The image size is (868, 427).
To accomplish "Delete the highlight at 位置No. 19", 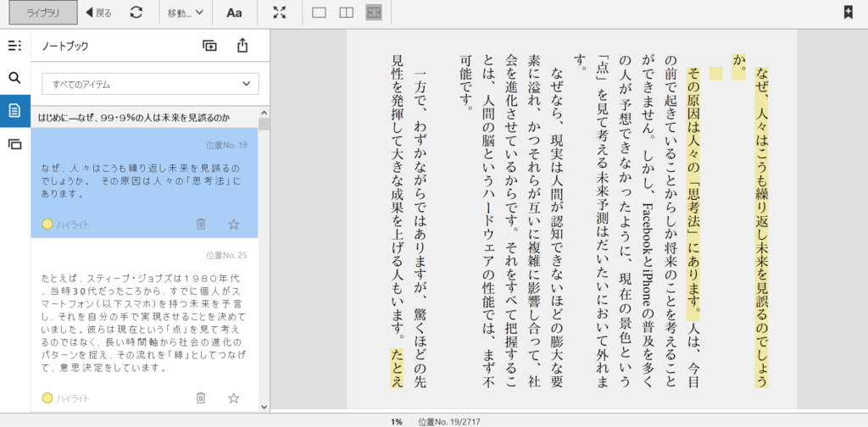I will pos(201,224).
